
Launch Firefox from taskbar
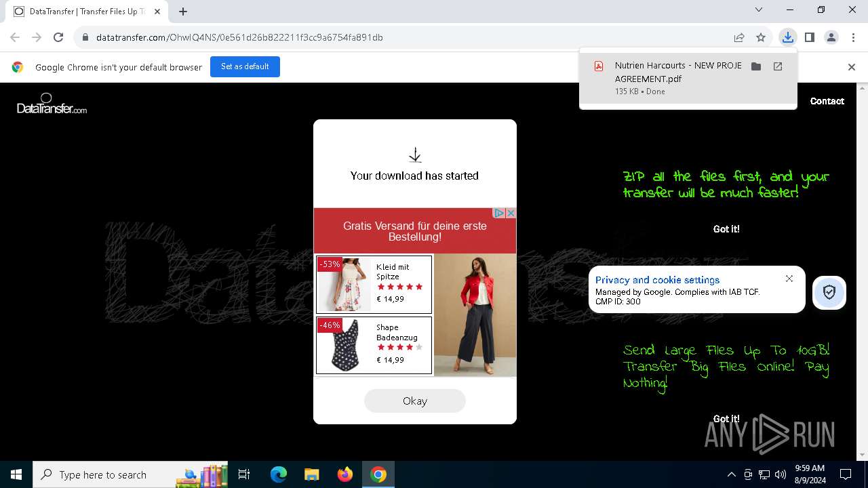(x=345, y=474)
